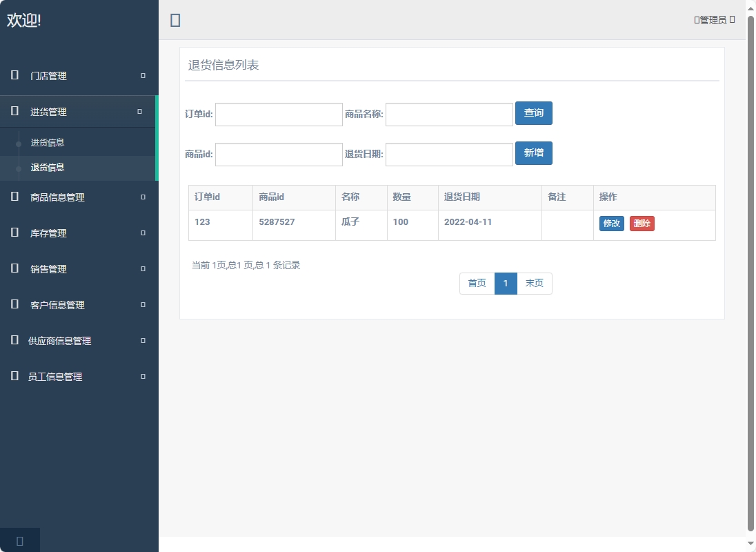Go to 末页 in pagination

click(x=535, y=283)
